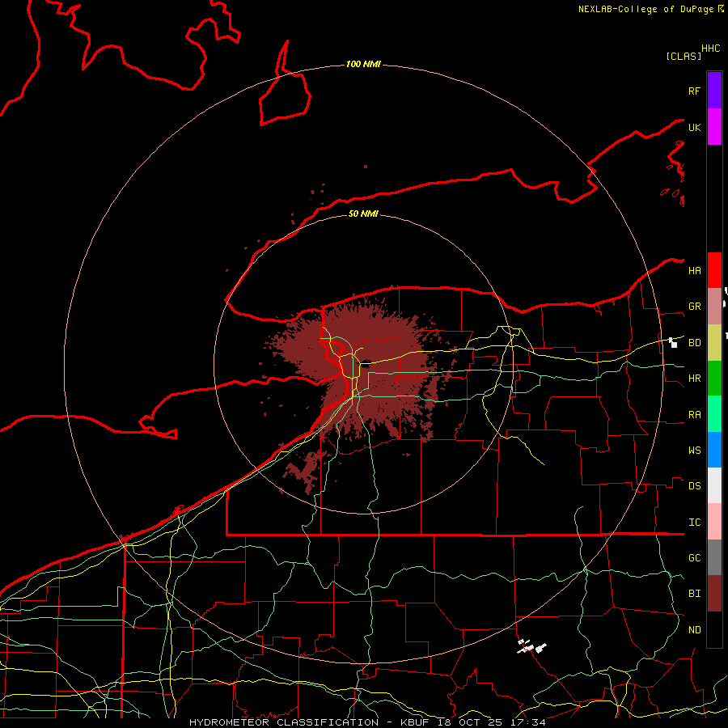
Task: Select the GR legend color block
Action: (714, 307)
